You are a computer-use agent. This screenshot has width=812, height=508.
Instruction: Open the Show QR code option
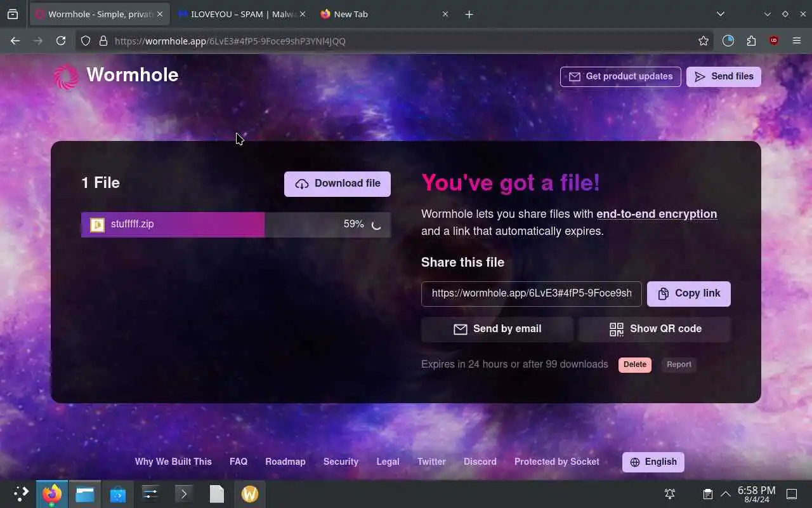[x=655, y=329]
